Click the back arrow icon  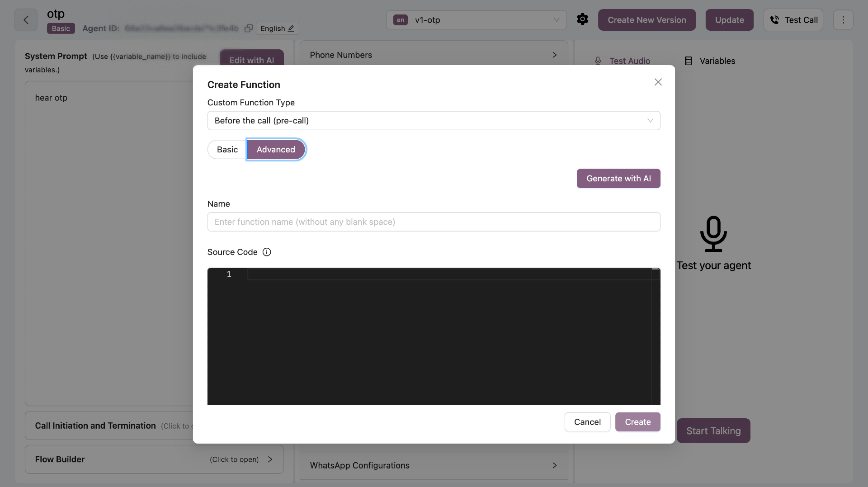[x=26, y=20]
